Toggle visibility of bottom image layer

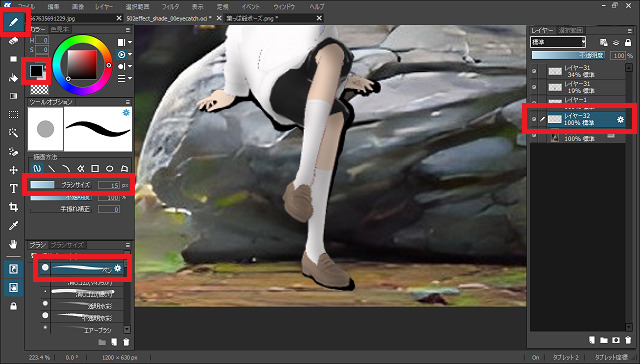pyautogui.click(x=534, y=135)
